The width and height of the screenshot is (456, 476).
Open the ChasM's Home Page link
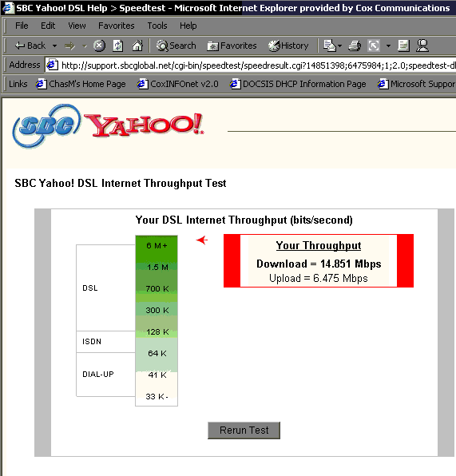(x=81, y=84)
